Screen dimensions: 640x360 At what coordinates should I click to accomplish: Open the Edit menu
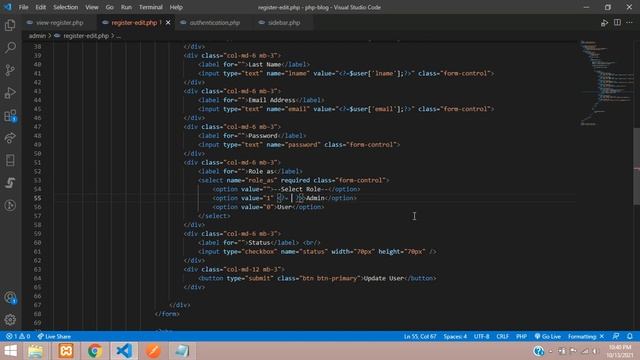(x=40, y=7)
